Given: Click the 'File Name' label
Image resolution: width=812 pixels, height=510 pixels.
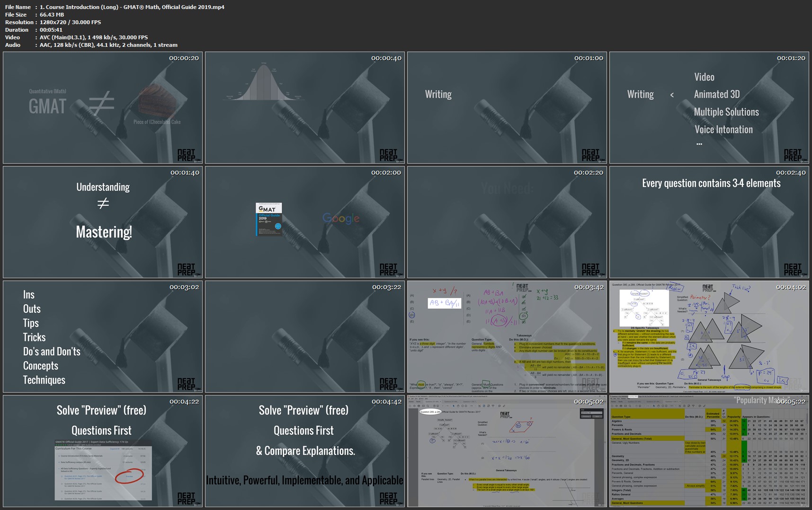Looking at the screenshot, I should pos(18,7).
